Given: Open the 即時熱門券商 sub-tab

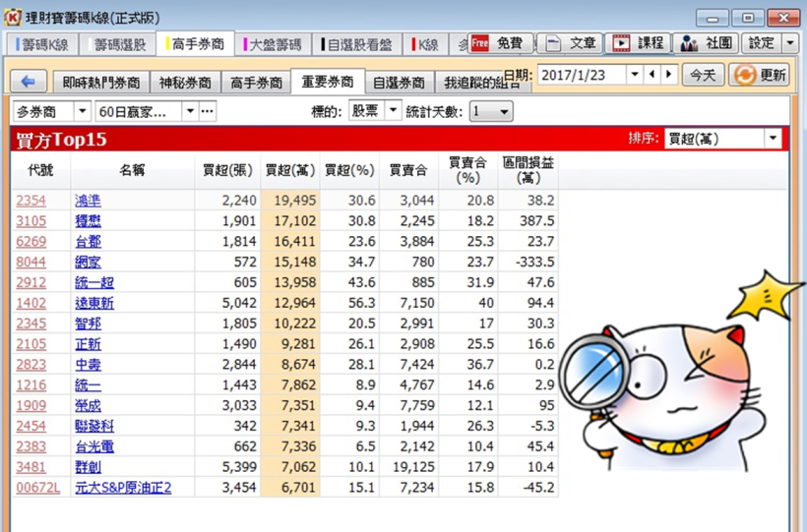Looking at the screenshot, I should (101, 83).
